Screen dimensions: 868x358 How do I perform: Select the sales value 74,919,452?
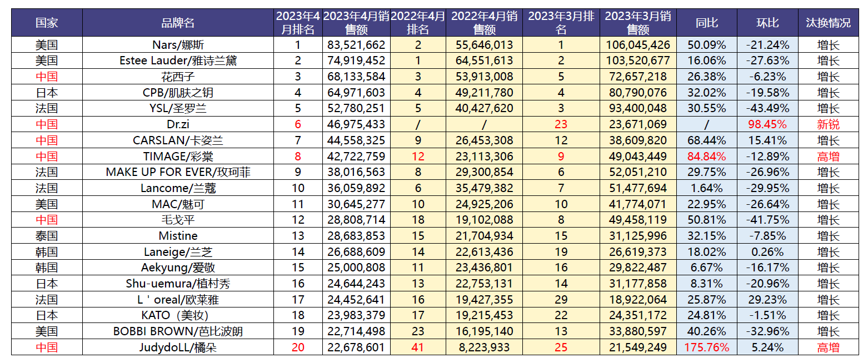(356, 61)
